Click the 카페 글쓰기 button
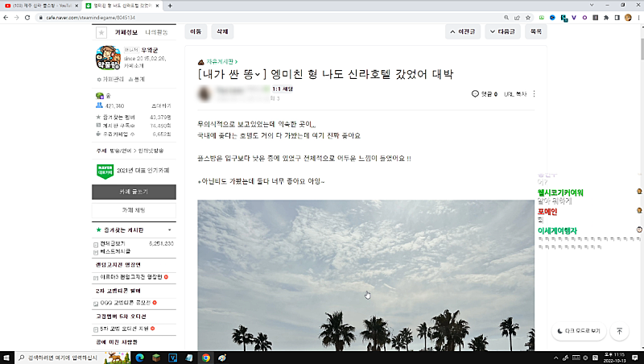Image resolution: width=644 pixels, height=364 pixels. [134, 192]
